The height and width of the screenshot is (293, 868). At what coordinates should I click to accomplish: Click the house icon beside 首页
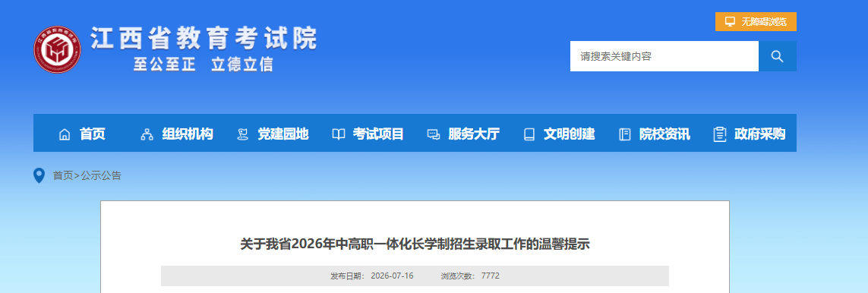pos(65,134)
